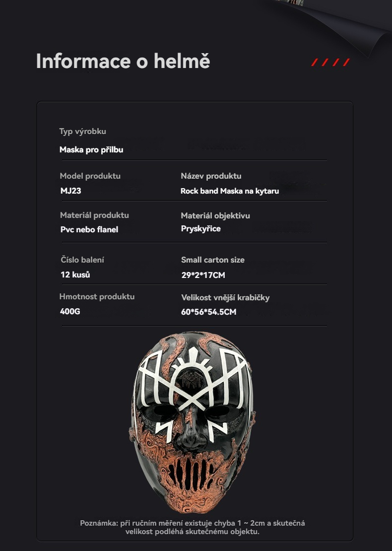The width and height of the screenshot is (392, 551).
Task: Click the 'Informace o helmě' heading
Action: click(x=123, y=61)
